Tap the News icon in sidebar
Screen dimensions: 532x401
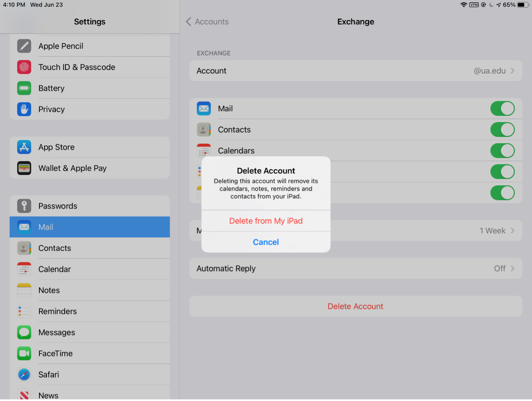24,394
